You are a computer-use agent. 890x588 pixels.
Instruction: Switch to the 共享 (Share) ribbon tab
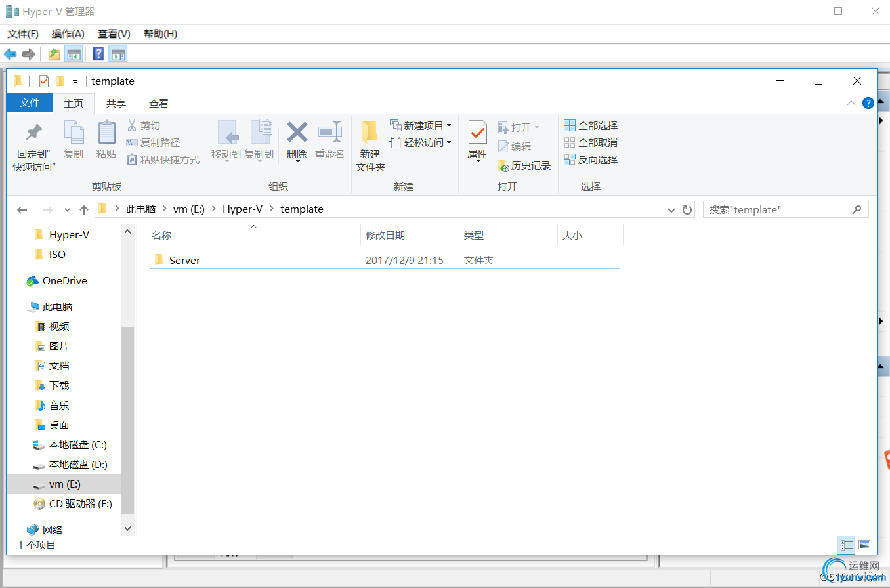[116, 103]
